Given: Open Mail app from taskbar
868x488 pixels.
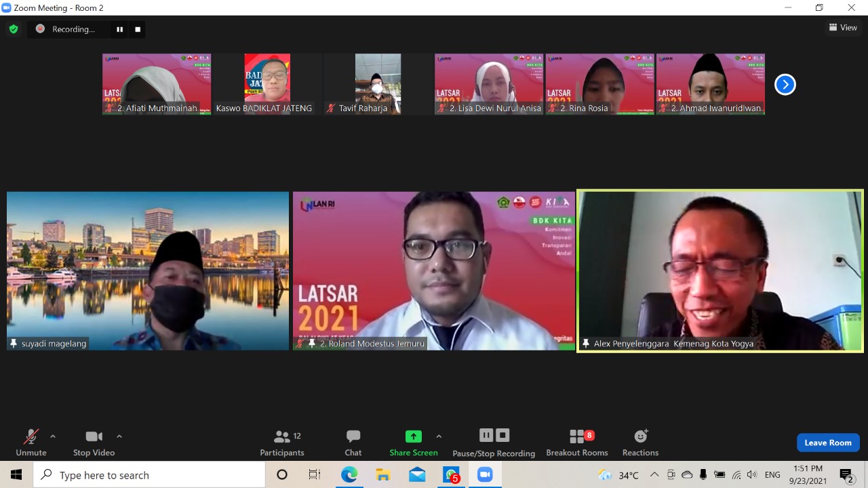Looking at the screenshot, I should [x=417, y=475].
